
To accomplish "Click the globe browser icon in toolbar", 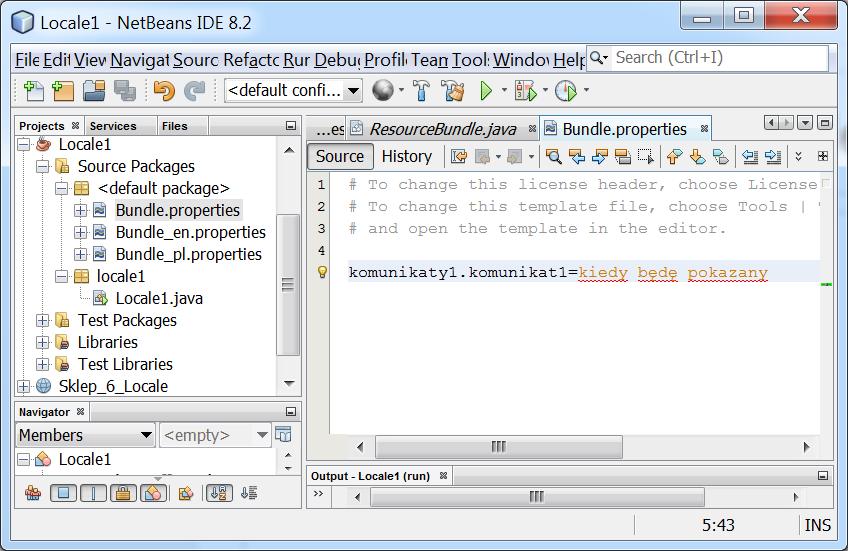I will click(x=383, y=90).
